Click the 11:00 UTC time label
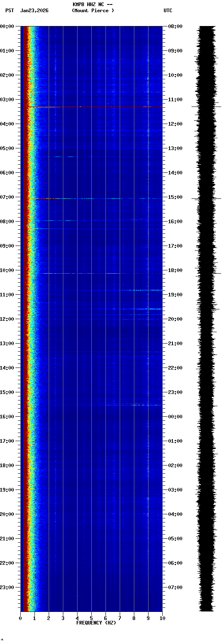The width and height of the screenshot is (224, 644). [x=175, y=100]
